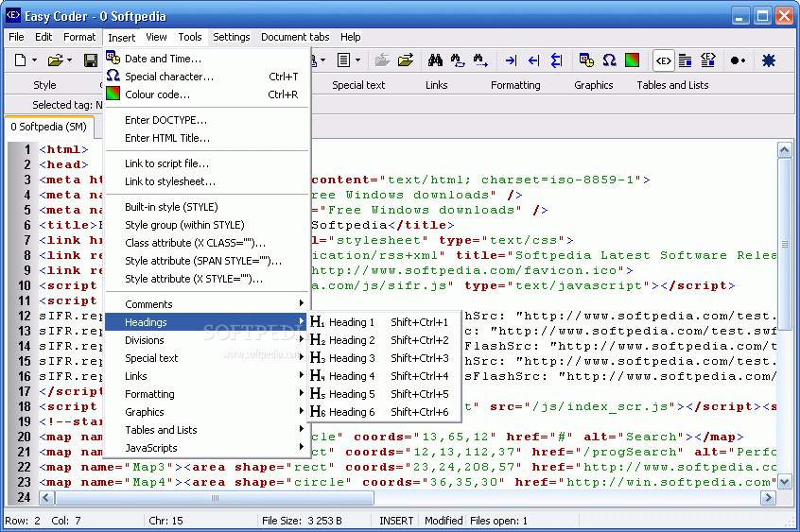This screenshot has width=800, height=532.
Task: Select Enter HTML Title menu entry
Action: (207, 138)
